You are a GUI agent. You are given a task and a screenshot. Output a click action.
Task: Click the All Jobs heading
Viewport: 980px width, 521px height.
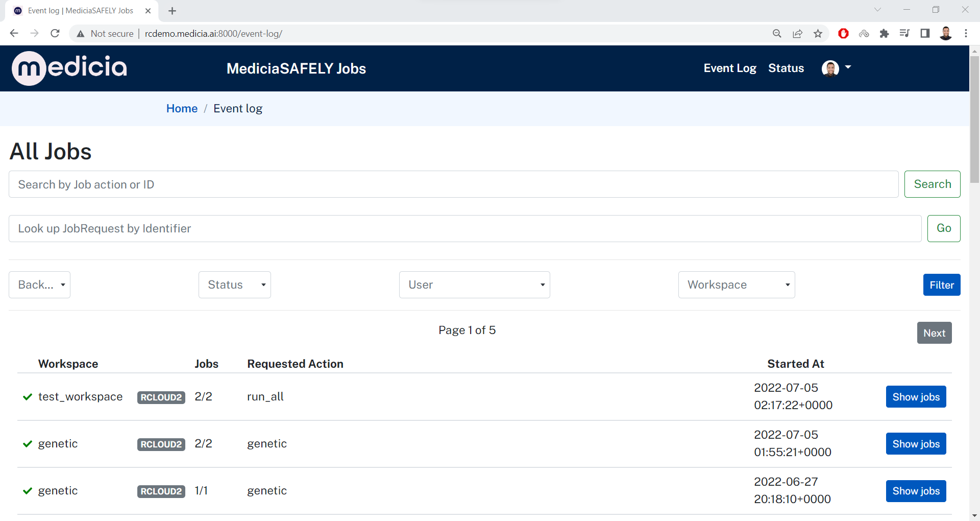[51, 151]
